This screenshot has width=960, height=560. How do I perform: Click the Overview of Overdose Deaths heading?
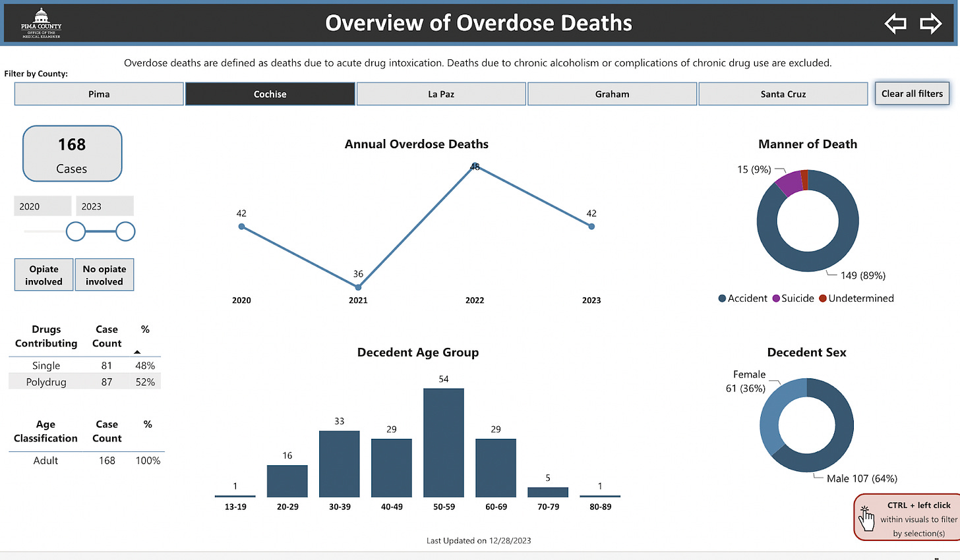pyautogui.click(x=479, y=23)
